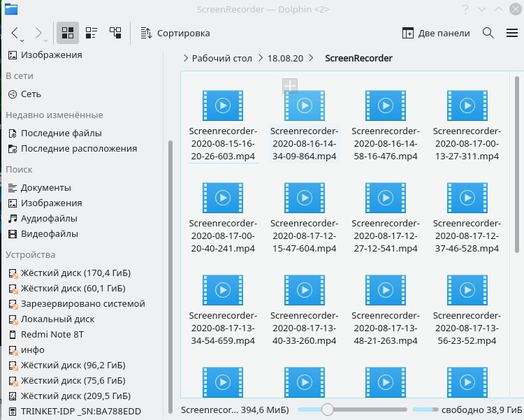
Task: Switch to compact view mode
Action: (x=92, y=33)
